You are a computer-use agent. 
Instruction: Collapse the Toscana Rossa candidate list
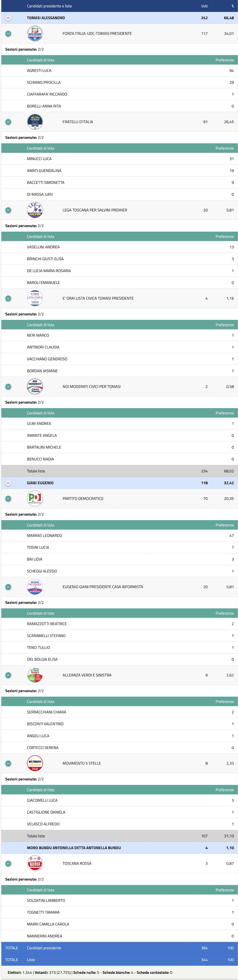click(8, 863)
